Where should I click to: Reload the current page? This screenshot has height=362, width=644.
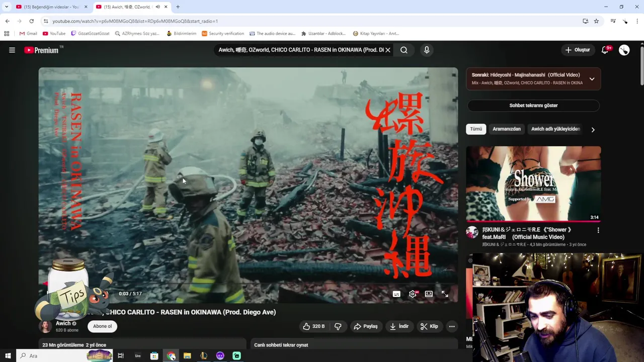click(31, 21)
